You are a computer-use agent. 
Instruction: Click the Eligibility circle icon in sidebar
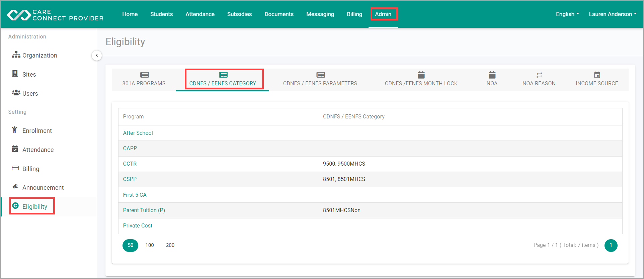tap(15, 206)
